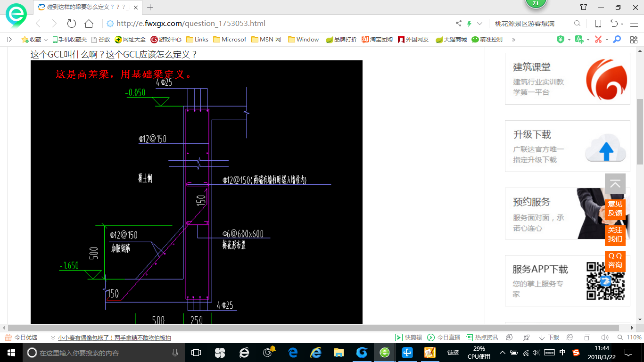Screen dimensions: 644x362
Task: Expand address bar history dropdown arrow
Action: 480,24
